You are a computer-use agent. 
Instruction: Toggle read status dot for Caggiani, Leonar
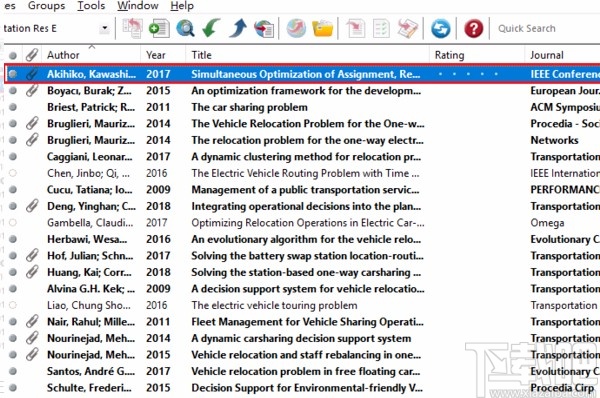click(x=13, y=156)
